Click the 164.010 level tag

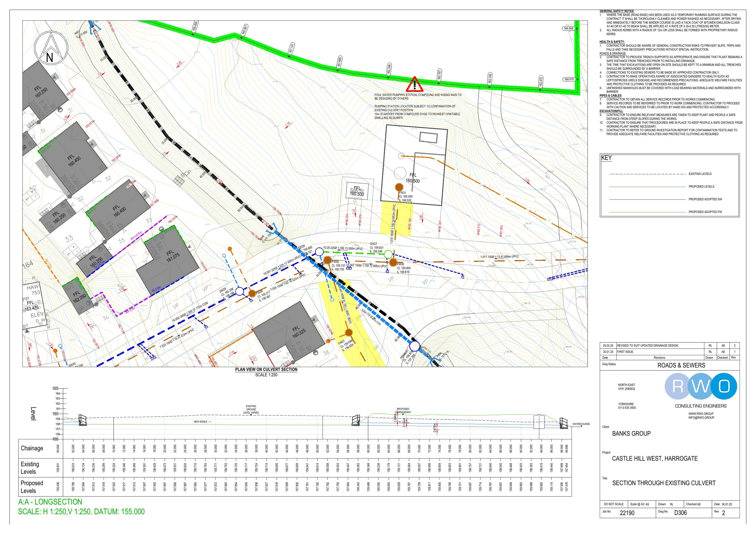[569, 79]
